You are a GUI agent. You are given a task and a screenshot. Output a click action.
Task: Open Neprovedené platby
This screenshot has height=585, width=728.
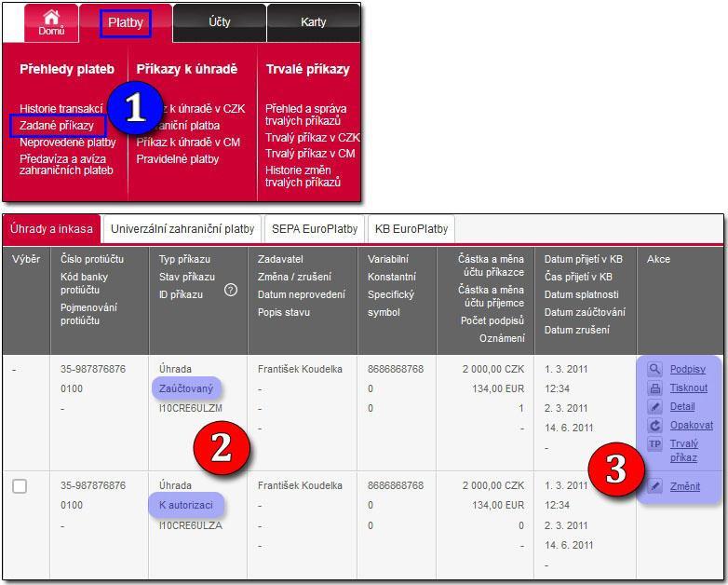coord(68,143)
